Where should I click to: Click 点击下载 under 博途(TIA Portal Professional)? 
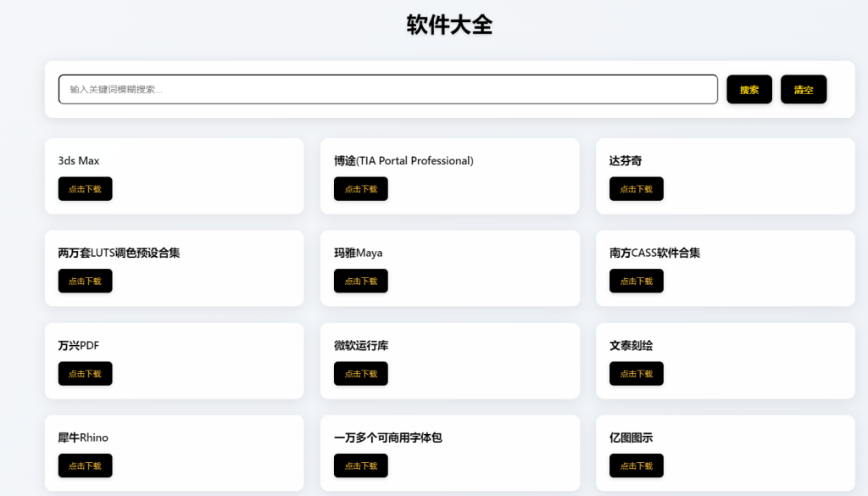[x=361, y=189]
